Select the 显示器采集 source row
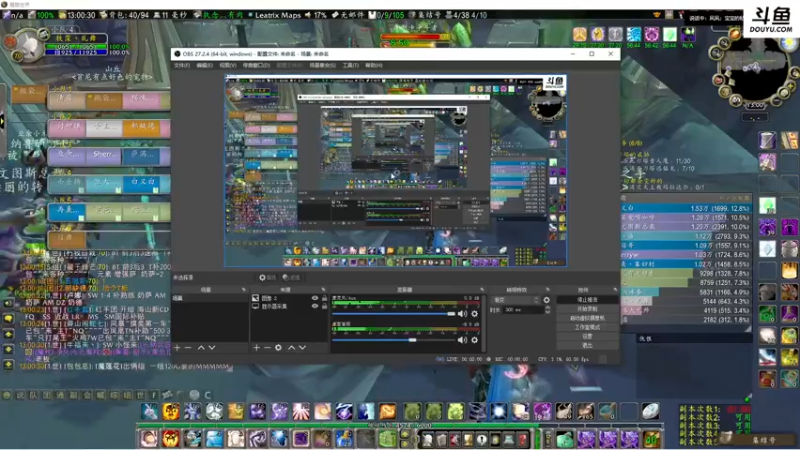This screenshot has width=800, height=450. click(x=289, y=306)
